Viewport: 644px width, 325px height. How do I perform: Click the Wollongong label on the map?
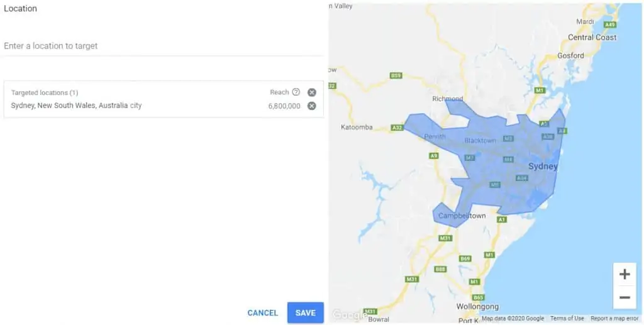(x=477, y=307)
